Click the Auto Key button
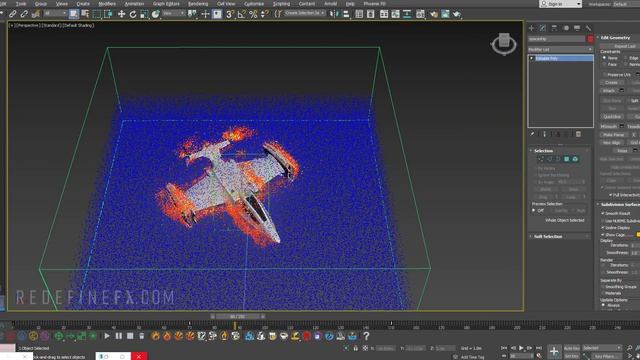The image size is (640, 360). tap(571, 348)
